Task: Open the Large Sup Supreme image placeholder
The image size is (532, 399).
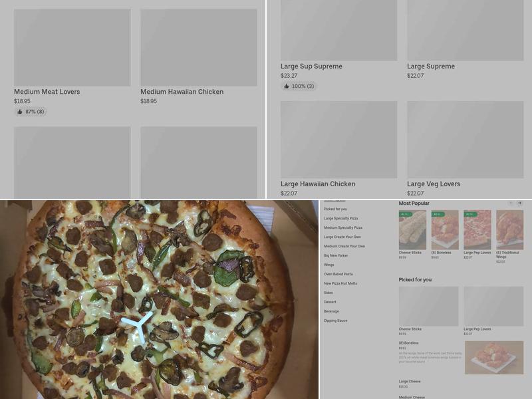Action: click(339, 30)
